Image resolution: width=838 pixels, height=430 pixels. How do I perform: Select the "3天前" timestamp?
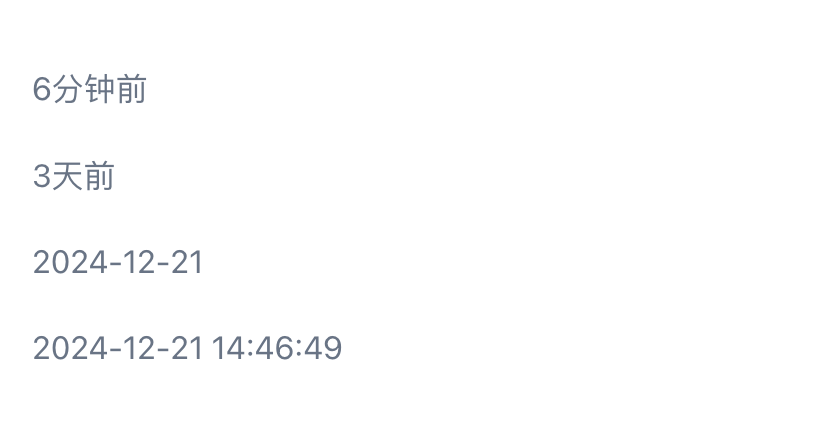coord(74,176)
